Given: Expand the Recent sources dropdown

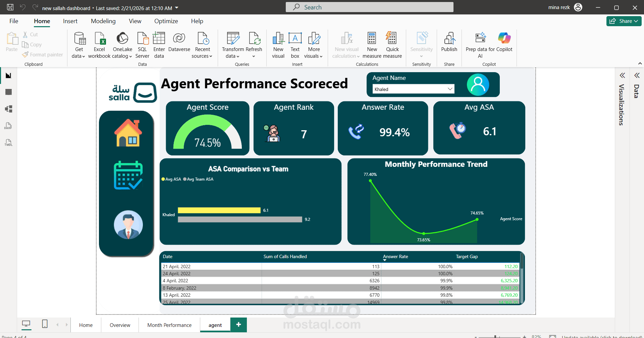Looking at the screenshot, I should coord(211,56).
